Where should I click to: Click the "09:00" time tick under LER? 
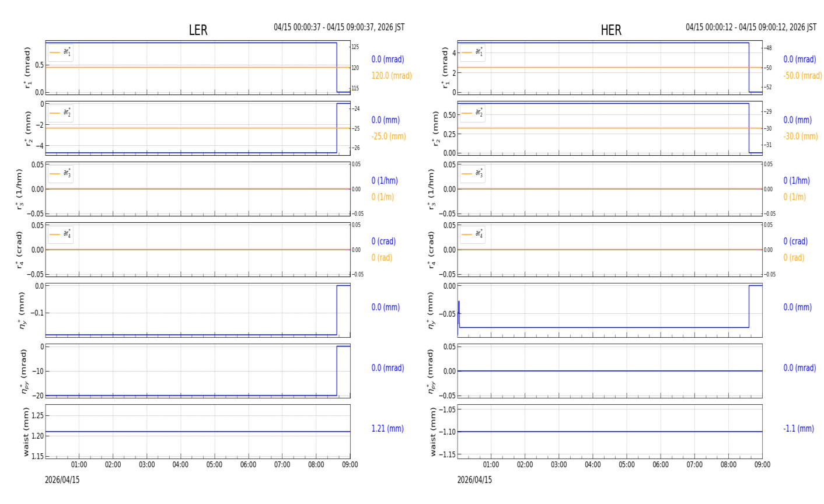[350, 465]
